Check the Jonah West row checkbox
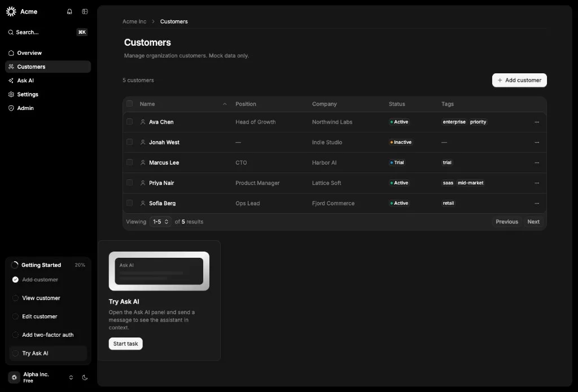This screenshot has height=392, width=578. 129,142
